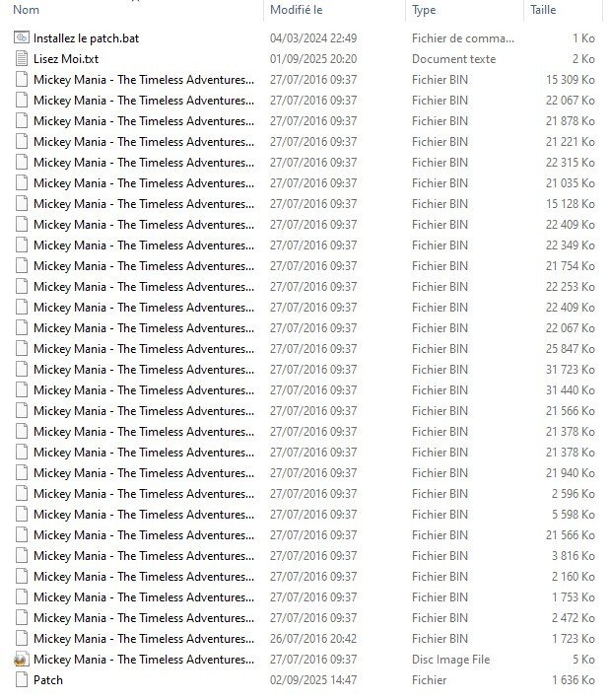Viewport: 609px width, 700px height.
Task: Sort files by the Type column header
Action: (424, 10)
